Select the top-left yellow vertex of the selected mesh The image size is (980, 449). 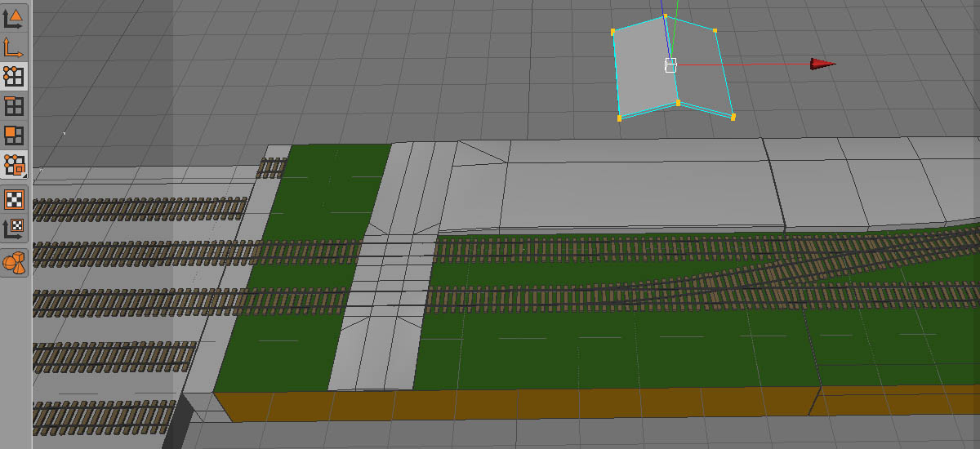pos(612,32)
